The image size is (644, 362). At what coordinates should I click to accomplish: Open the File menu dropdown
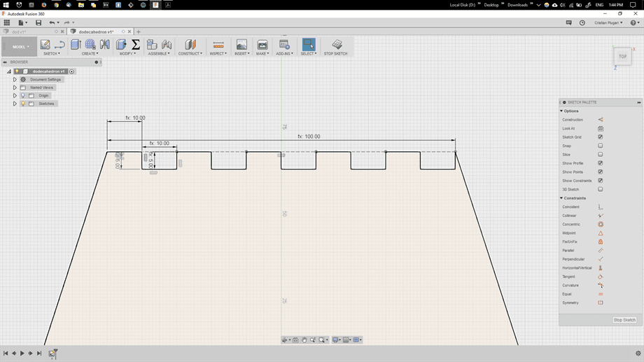22,22
